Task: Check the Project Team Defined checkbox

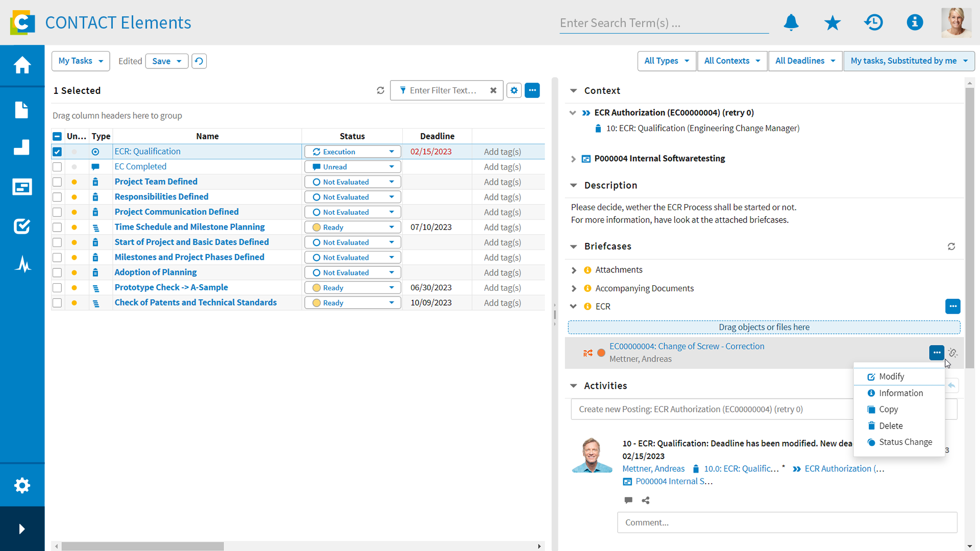Action: 57,182
